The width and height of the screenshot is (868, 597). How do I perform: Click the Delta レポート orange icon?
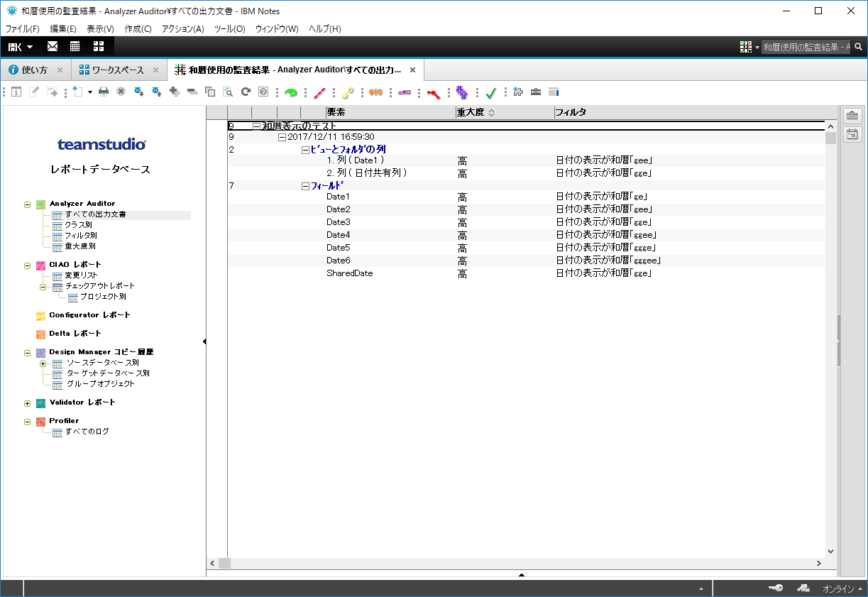tap(40, 334)
